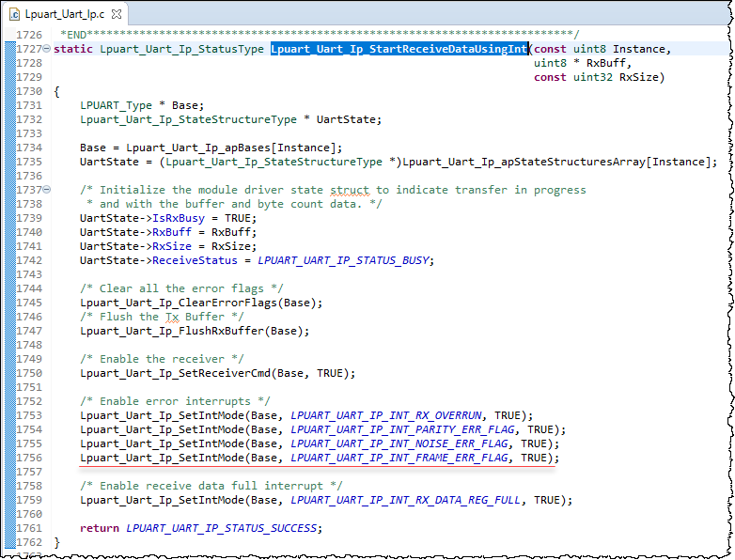
Task: Click LPUART_UART_IP_INT_FRAME_ERR_FLAG constant
Action: pyautogui.click(x=399, y=458)
